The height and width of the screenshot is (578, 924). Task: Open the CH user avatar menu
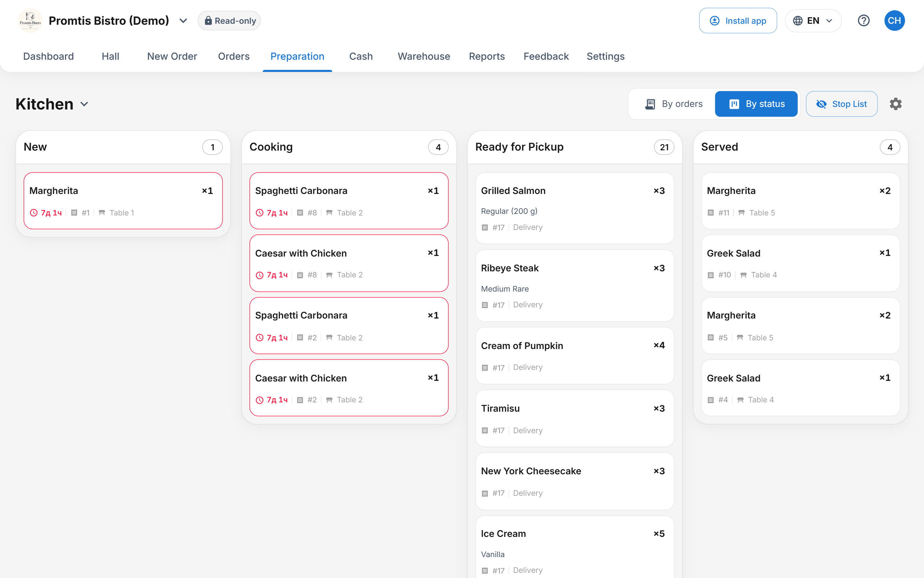click(x=894, y=21)
